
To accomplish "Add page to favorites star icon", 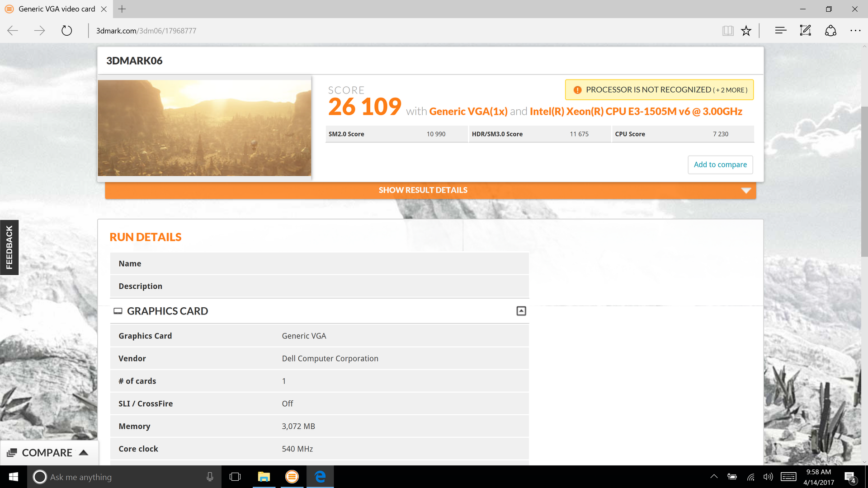I will 746,31.
